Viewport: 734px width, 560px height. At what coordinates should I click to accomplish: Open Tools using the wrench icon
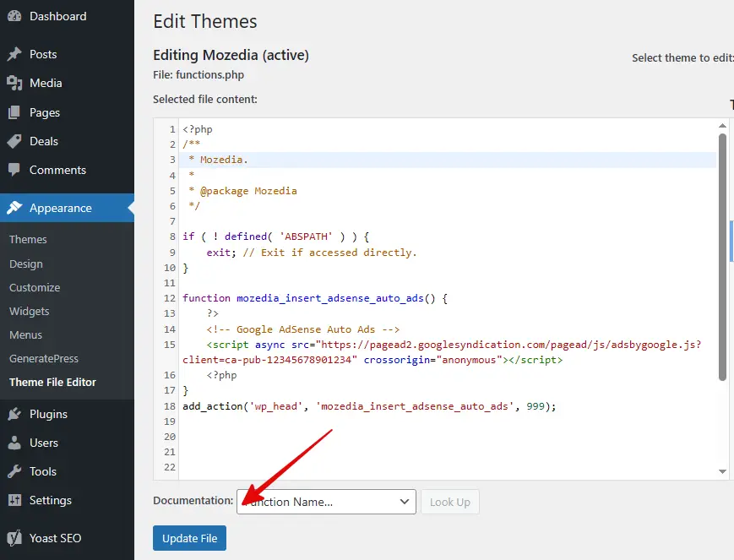click(15, 471)
